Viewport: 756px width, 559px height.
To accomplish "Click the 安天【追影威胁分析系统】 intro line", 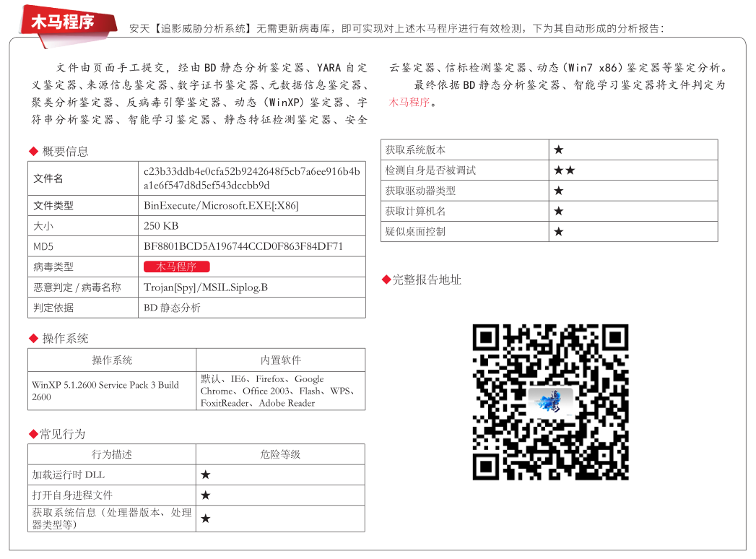I will coord(396,29).
